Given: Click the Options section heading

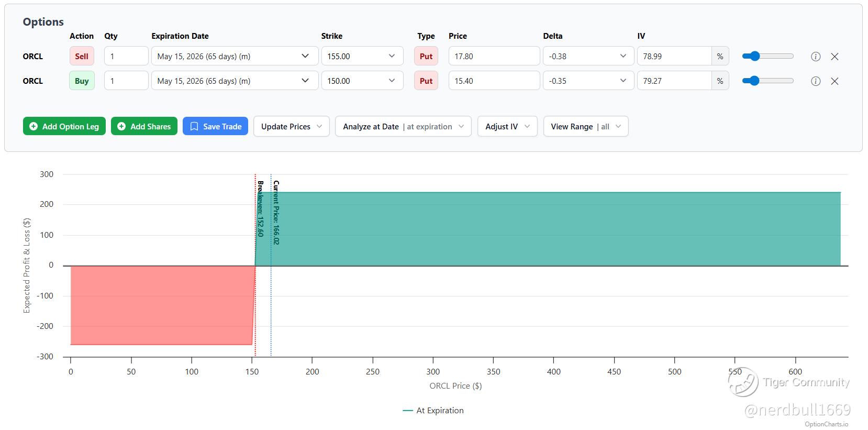Looking at the screenshot, I should pos(43,22).
